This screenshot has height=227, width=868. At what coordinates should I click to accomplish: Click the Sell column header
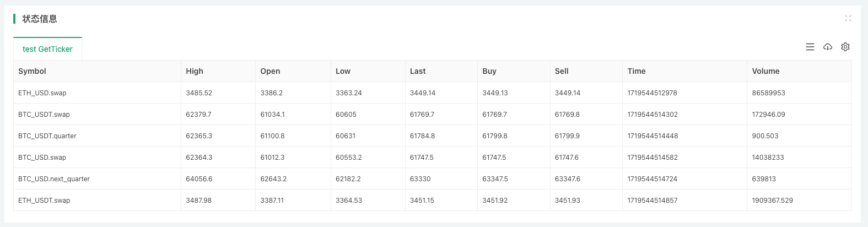tap(562, 71)
